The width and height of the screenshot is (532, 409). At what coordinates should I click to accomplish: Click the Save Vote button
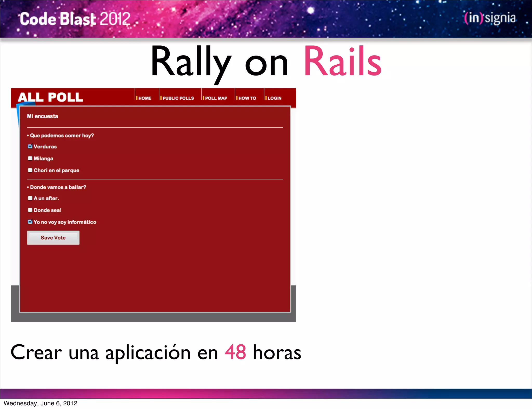53,238
